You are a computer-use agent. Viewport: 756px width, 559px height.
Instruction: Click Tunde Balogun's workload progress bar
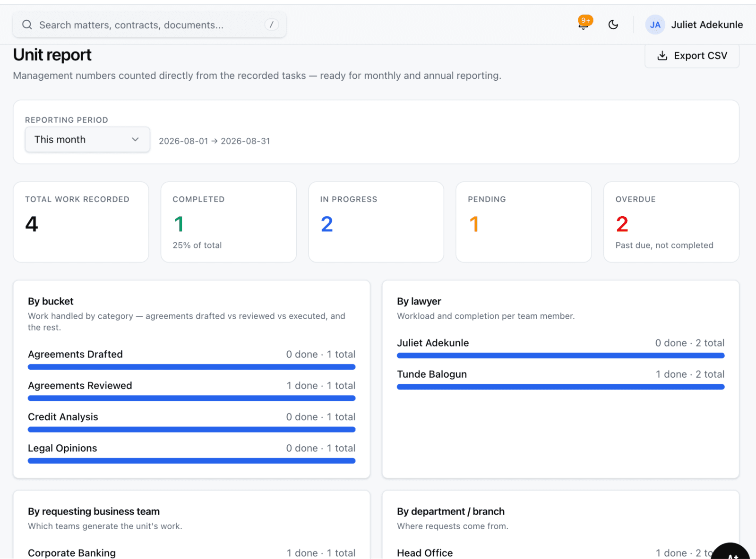[560, 387]
